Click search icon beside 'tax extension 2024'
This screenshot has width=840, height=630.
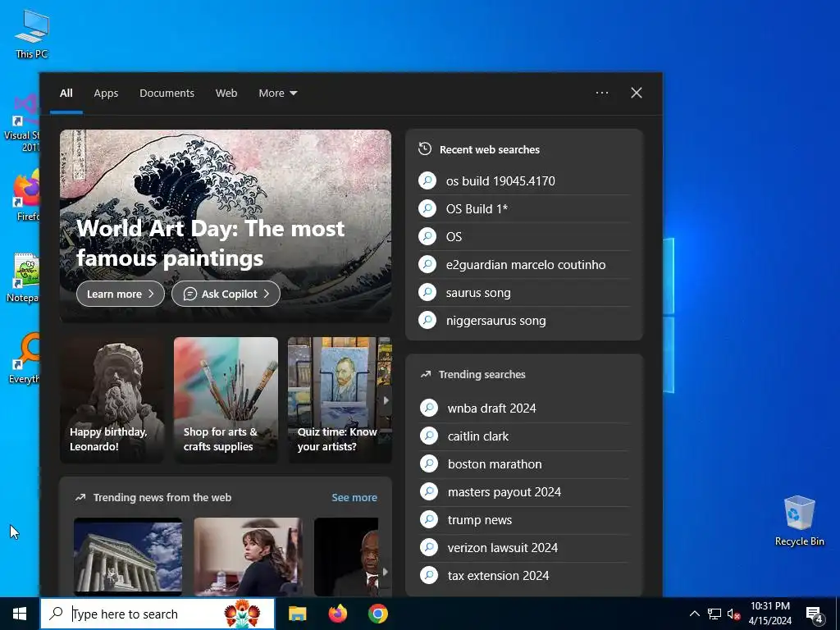click(x=429, y=575)
